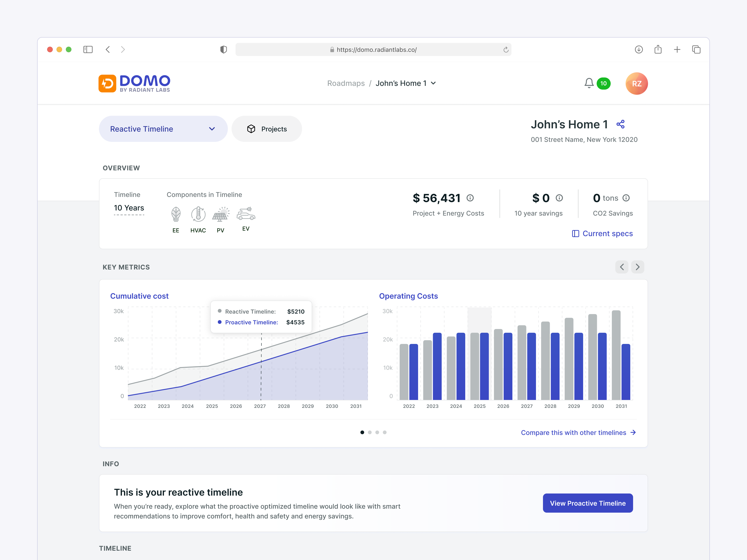This screenshot has width=747, height=560.
Task: Click the info icon beside $56,431
Action: point(470,198)
